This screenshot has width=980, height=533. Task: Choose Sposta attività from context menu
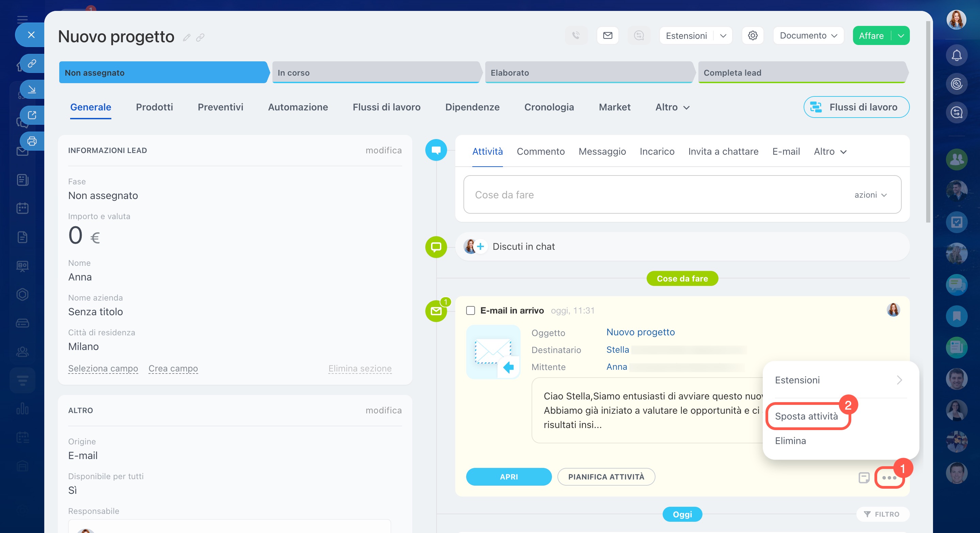coord(806,416)
